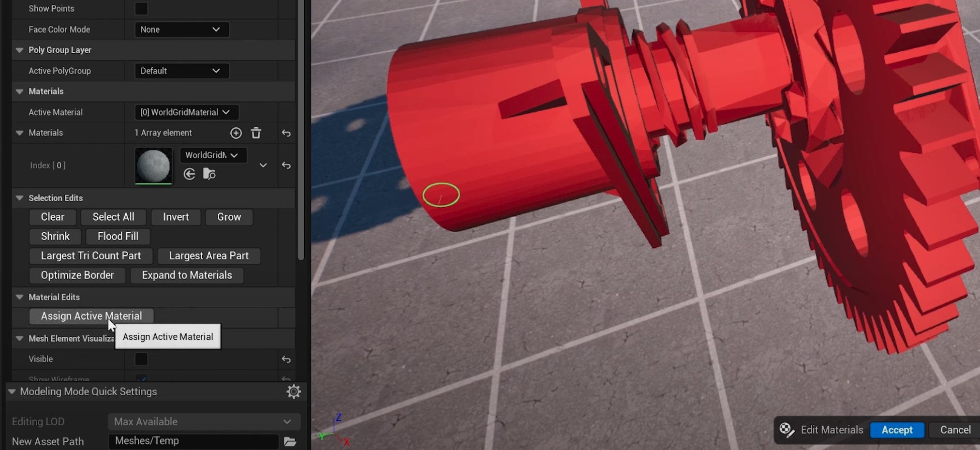Click the New Asset Path text field

[x=193, y=441]
